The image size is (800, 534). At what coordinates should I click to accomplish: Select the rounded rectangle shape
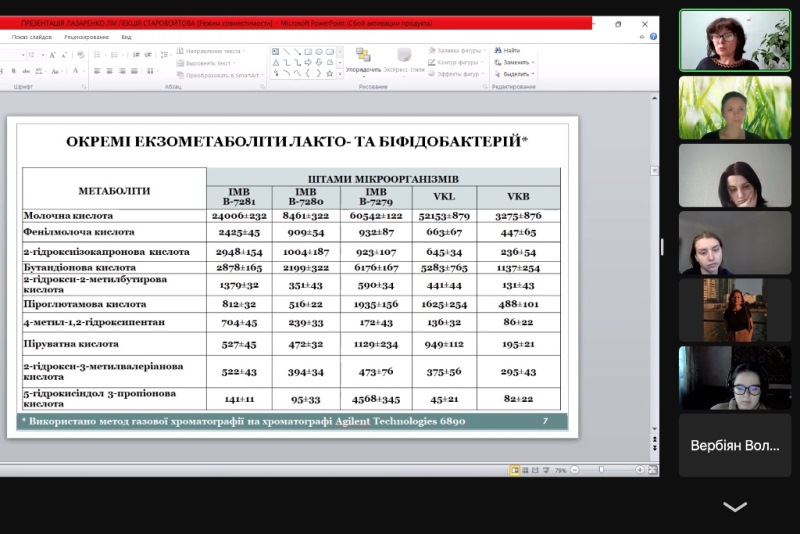(x=330, y=52)
